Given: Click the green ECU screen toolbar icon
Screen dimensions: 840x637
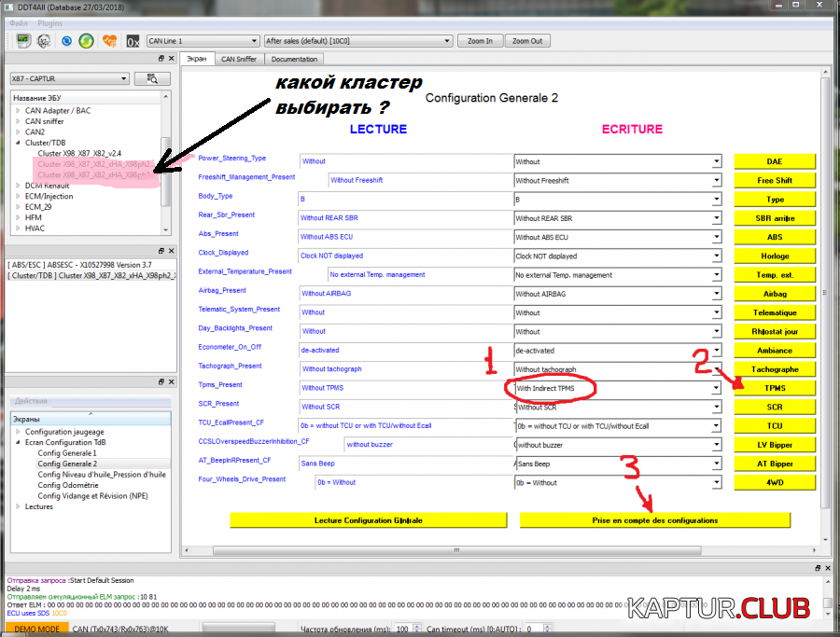Looking at the screenshot, I should tap(22, 41).
